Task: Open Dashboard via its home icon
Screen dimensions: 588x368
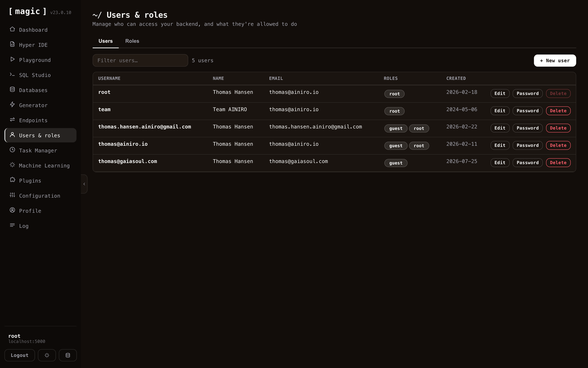Action: [12, 29]
